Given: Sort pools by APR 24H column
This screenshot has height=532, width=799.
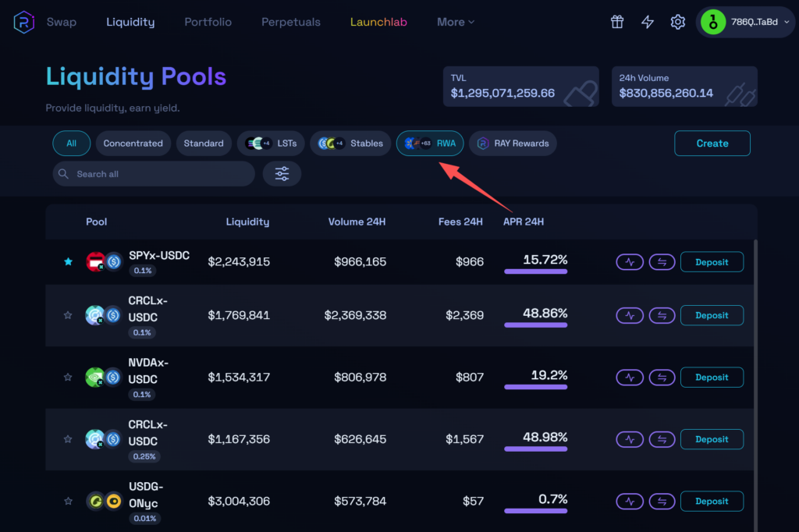Looking at the screenshot, I should [x=524, y=222].
